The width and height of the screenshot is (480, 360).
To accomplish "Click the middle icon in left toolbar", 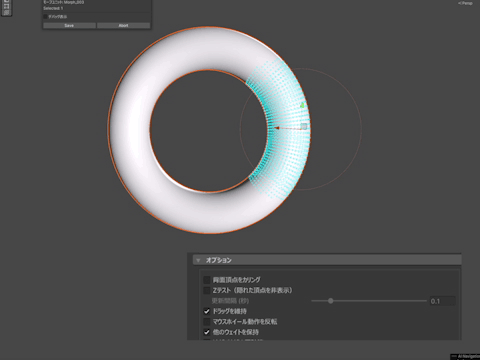I will pos(6,6).
